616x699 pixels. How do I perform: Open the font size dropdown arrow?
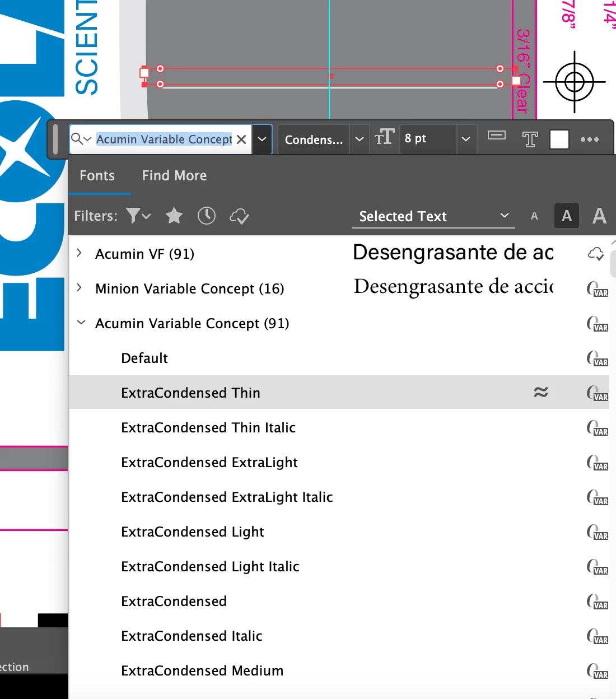click(465, 139)
